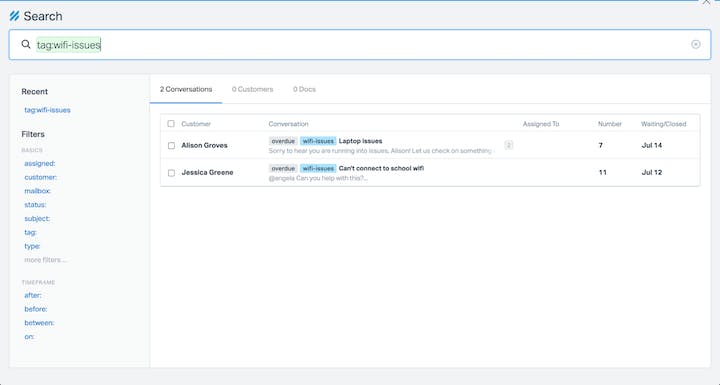Screen dimensions: 720x385
Task: Select the assigned: filter
Action: pos(40,164)
